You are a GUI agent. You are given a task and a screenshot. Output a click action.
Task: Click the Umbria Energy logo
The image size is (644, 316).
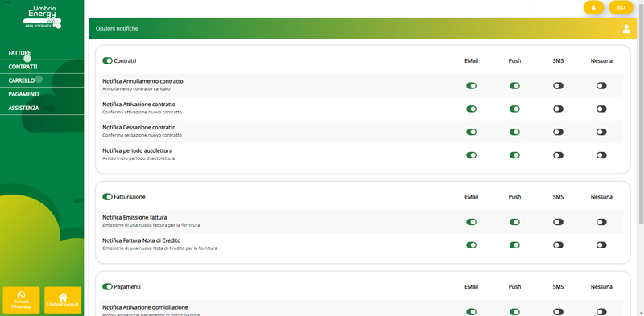click(42, 17)
